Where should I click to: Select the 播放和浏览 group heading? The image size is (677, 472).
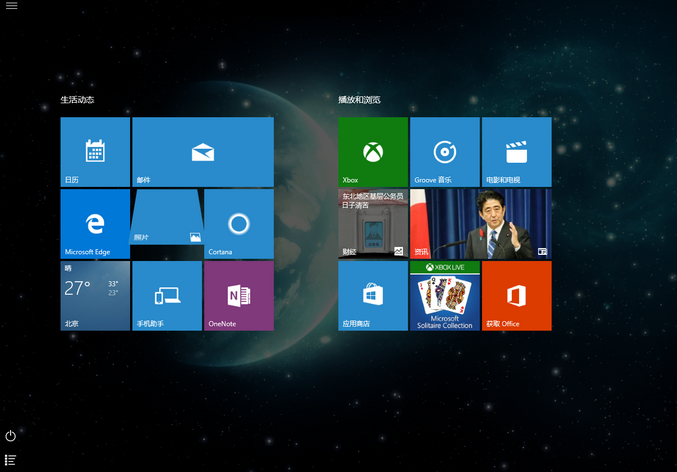(359, 100)
